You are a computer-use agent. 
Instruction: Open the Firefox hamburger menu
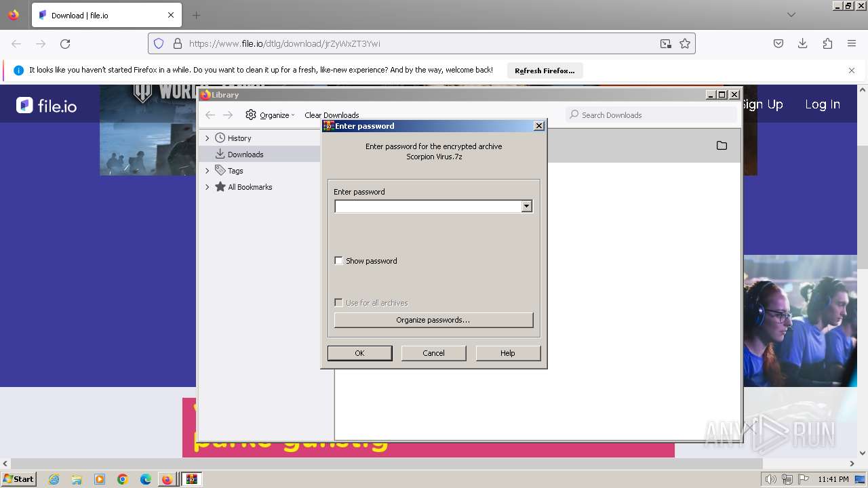coord(852,43)
